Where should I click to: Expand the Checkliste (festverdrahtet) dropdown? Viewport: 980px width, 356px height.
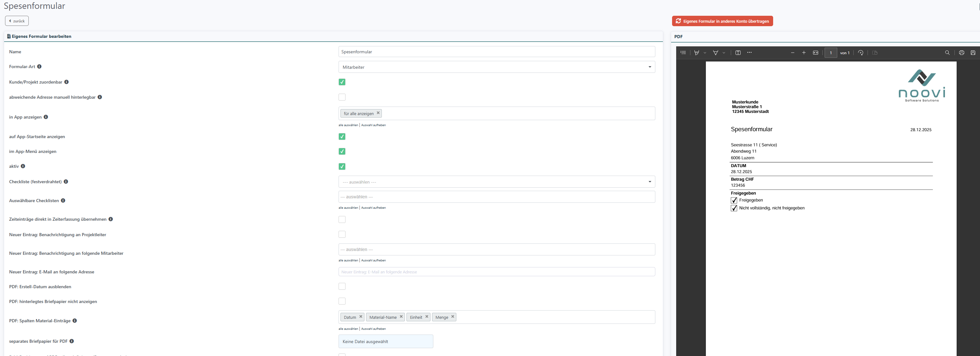point(496,182)
